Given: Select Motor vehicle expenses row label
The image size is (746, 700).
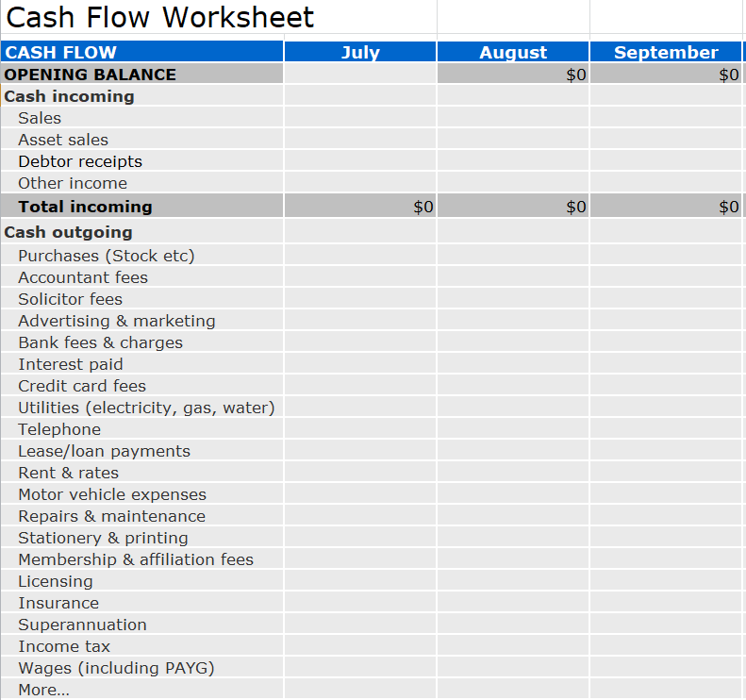Looking at the screenshot, I should pyautogui.click(x=112, y=495).
